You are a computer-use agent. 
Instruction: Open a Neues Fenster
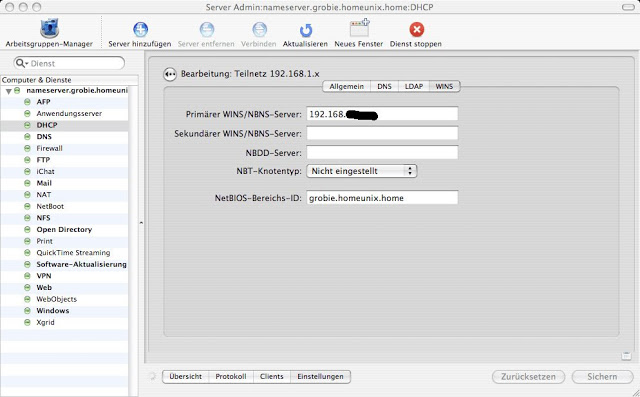click(x=359, y=28)
